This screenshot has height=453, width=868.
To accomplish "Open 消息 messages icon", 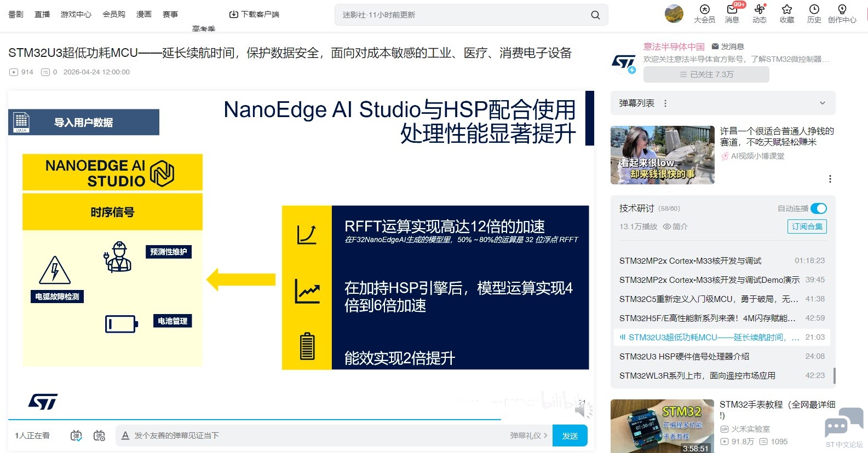I will tap(732, 9).
